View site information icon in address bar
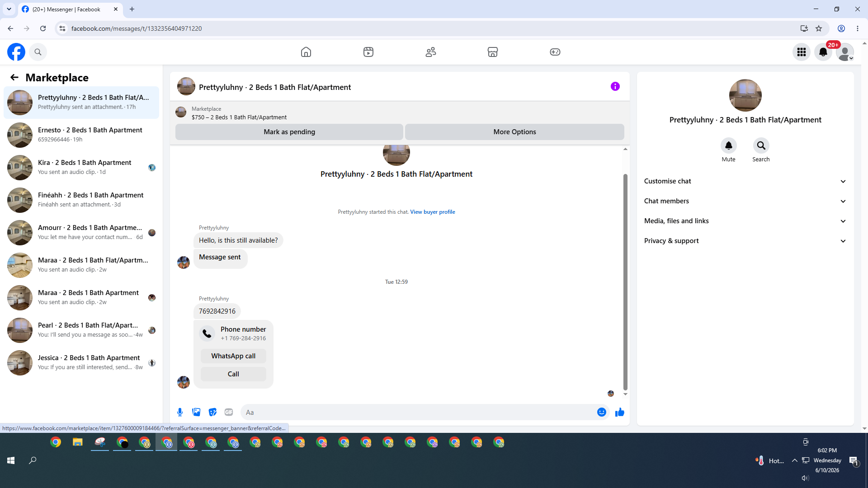The width and height of the screenshot is (868, 488). click(x=62, y=28)
